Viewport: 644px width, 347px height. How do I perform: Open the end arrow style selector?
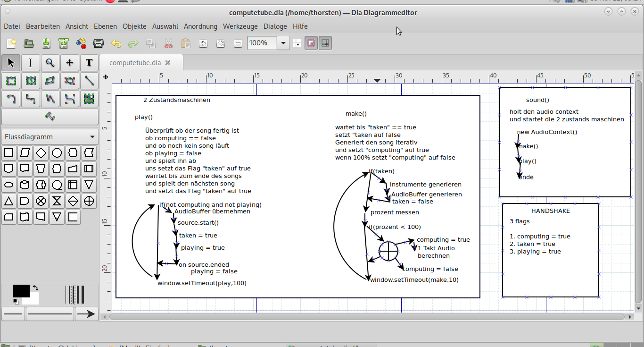85,314
